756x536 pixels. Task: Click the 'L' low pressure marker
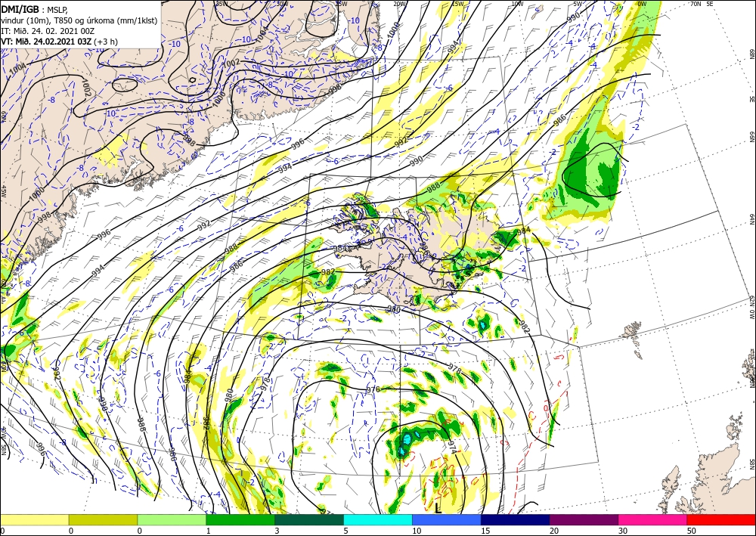point(438,508)
